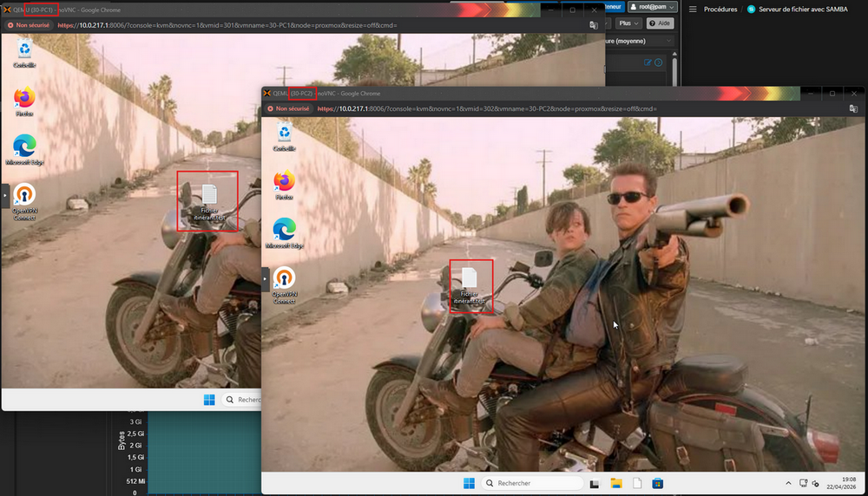Click the blue edit pencil icon in Proxmox
This screenshot has width=868, height=496.
[648, 62]
